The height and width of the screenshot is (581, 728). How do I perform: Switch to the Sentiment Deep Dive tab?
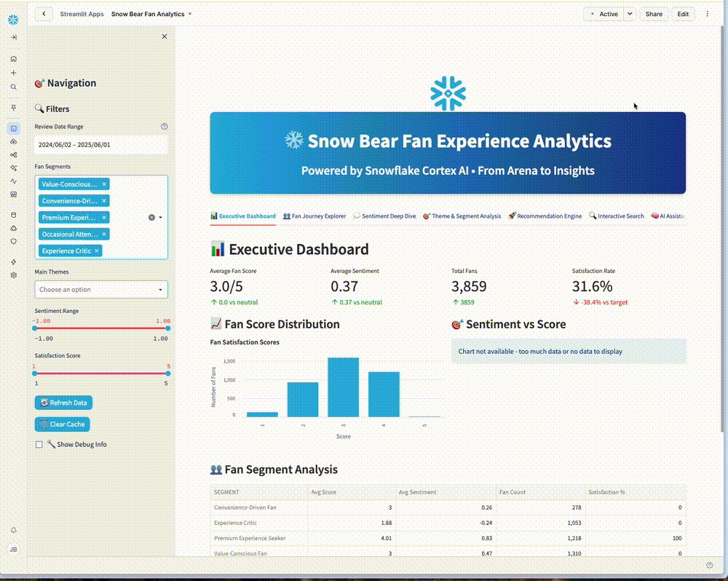coord(384,216)
